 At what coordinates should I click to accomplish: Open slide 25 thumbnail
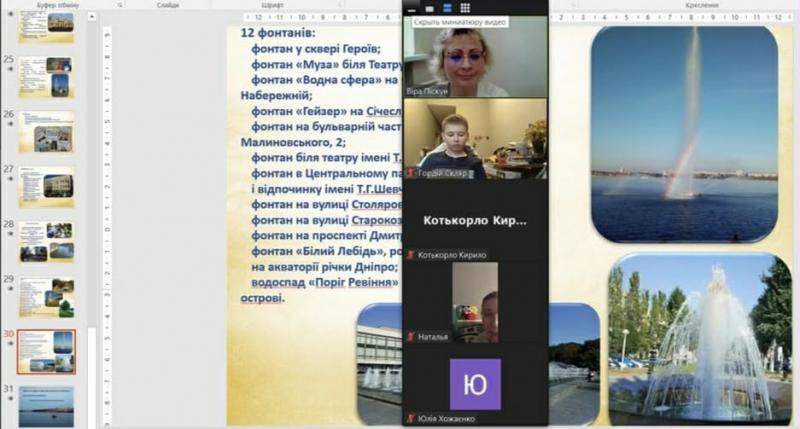46,77
